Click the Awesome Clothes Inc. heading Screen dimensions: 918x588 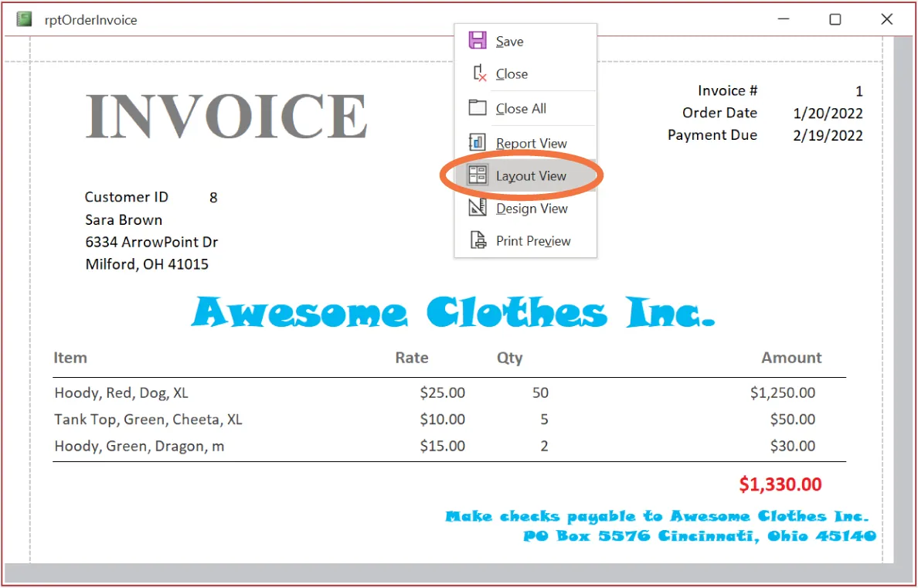point(454,312)
